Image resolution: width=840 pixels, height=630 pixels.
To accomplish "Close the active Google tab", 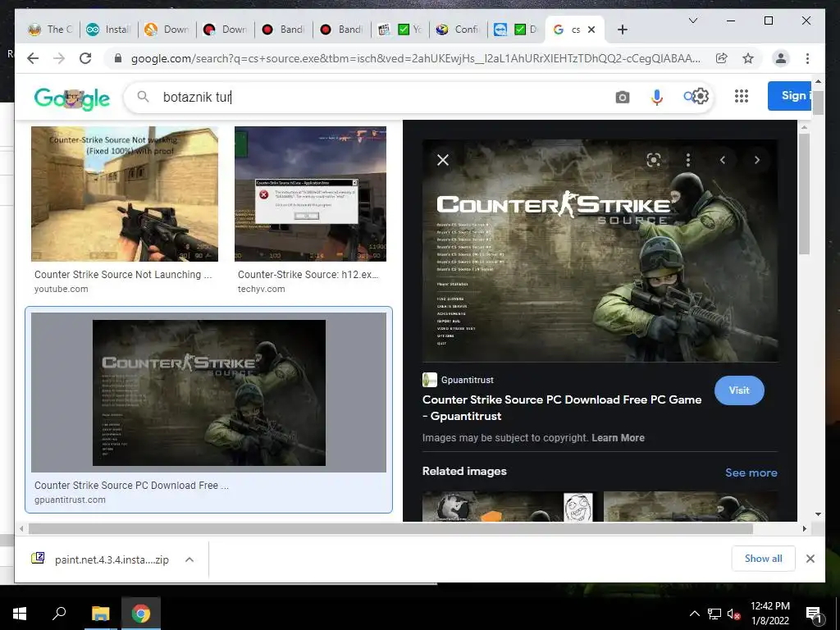I will point(591,30).
